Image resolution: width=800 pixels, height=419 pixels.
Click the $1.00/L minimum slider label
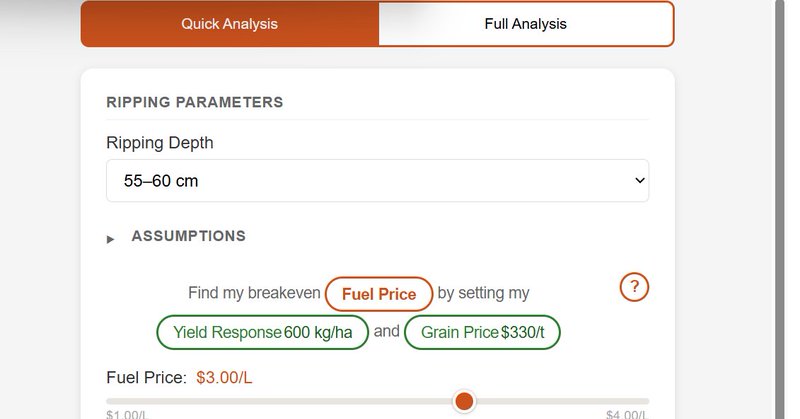[127, 415]
